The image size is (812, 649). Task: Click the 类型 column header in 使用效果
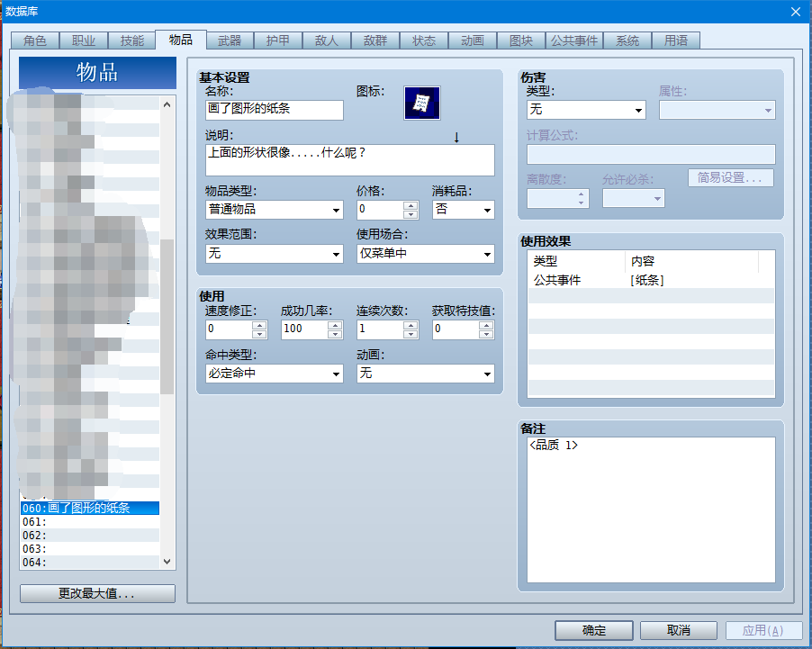(x=576, y=261)
